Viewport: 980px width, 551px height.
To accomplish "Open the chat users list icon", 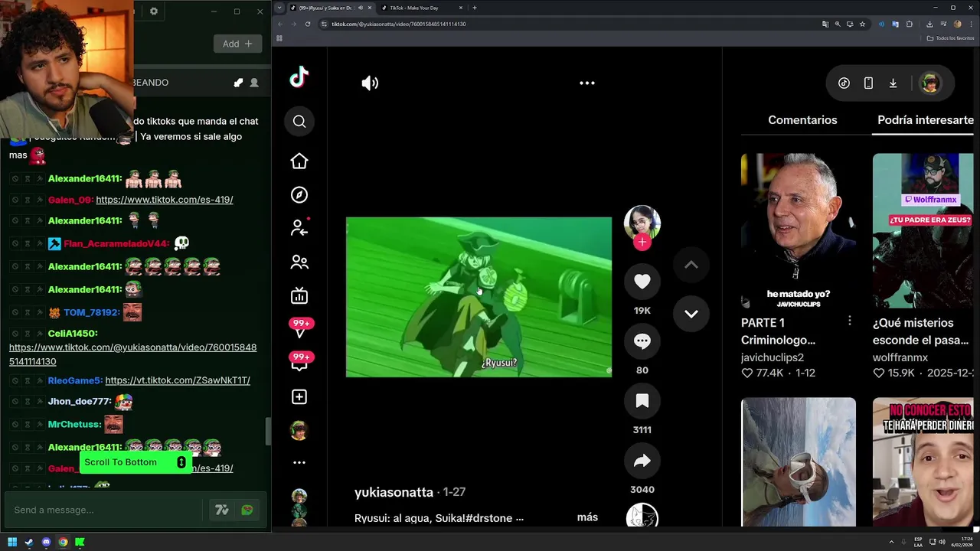I will [254, 83].
